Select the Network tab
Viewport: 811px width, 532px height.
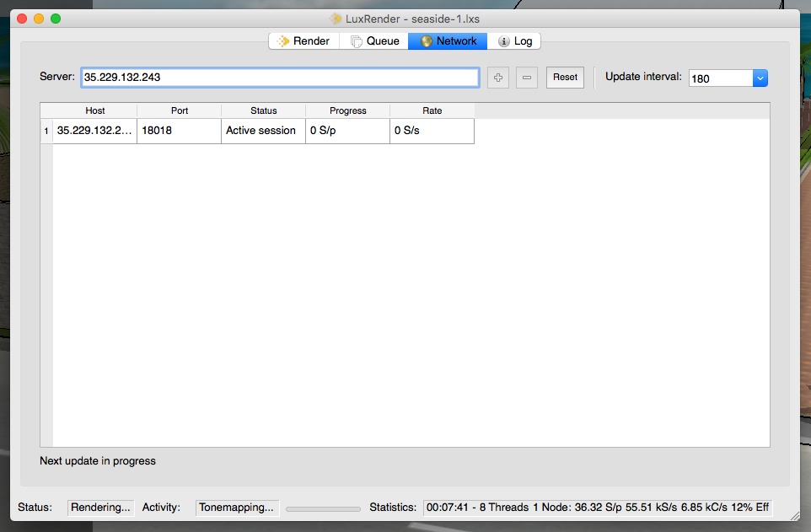coord(448,40)
